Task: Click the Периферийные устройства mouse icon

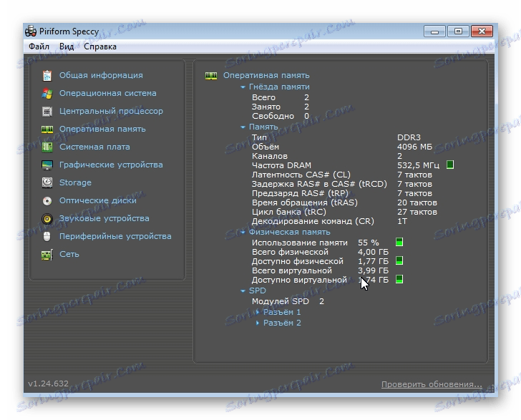Action: click(x=47, y=236)
